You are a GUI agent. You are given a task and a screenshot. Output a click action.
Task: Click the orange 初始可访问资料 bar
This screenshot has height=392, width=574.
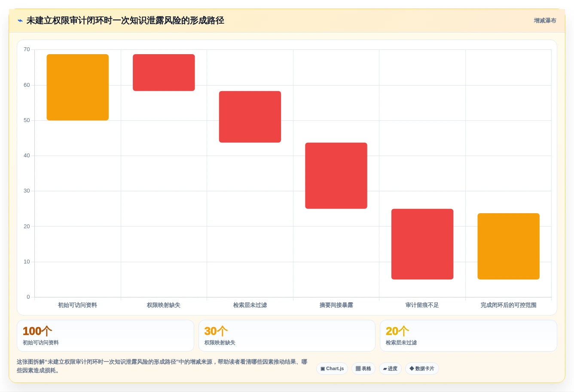pos(78,87)
